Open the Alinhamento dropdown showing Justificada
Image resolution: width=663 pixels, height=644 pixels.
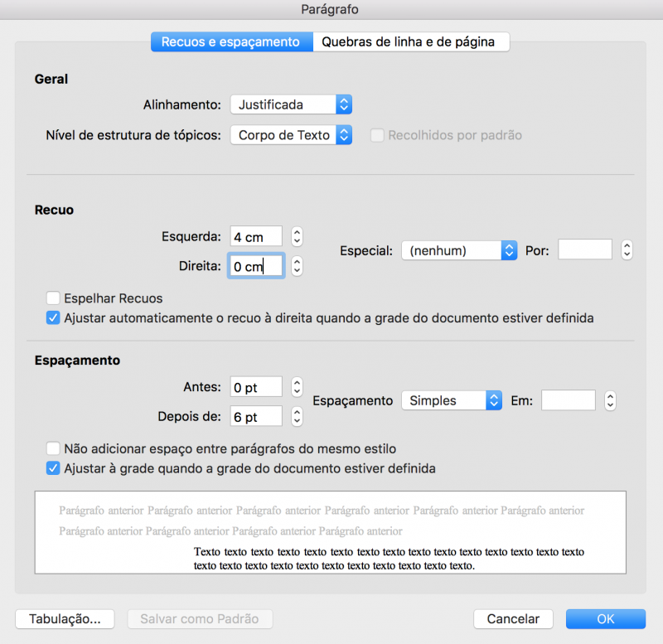(x=292, y=104)
